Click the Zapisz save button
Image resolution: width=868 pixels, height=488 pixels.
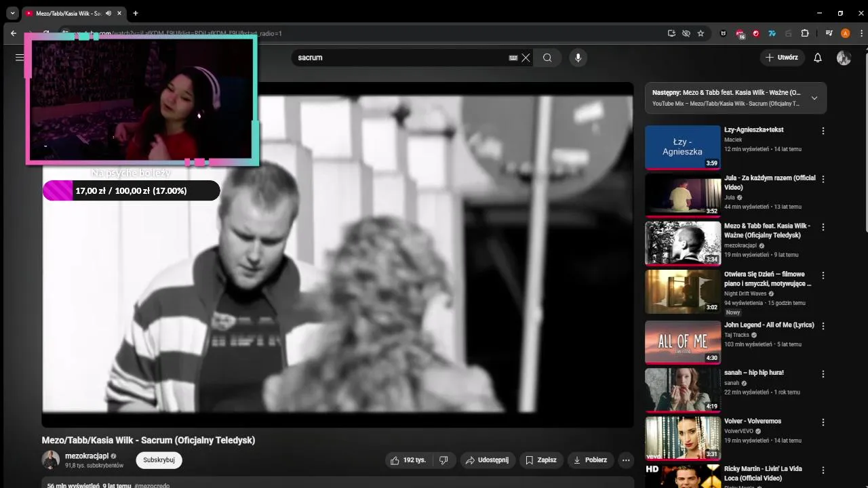pos(541,460)
